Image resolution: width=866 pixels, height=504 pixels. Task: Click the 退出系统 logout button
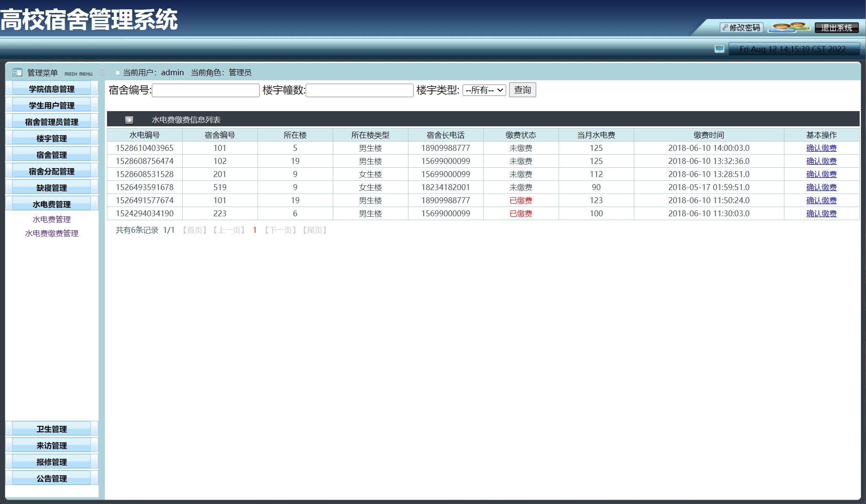[836, 27]
